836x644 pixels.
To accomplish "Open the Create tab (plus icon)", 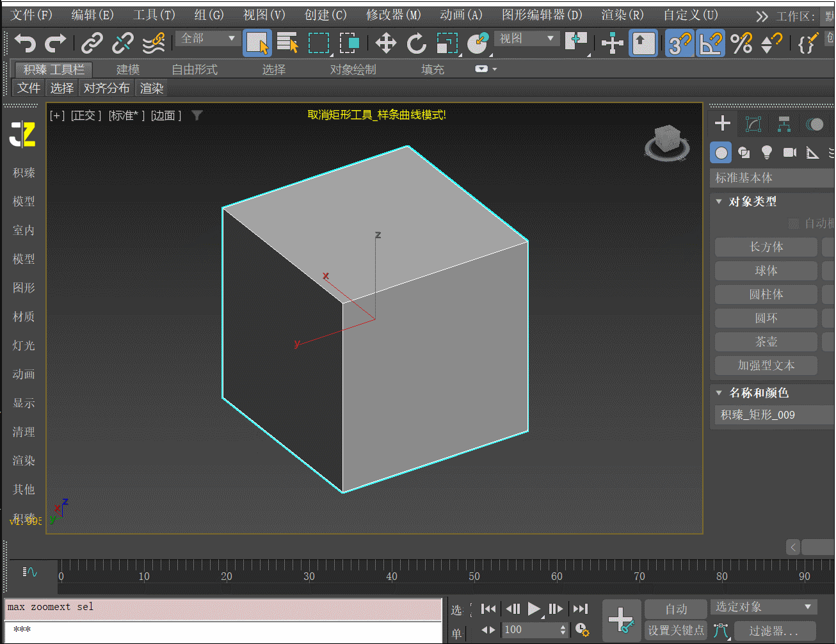I will [723, 124].
